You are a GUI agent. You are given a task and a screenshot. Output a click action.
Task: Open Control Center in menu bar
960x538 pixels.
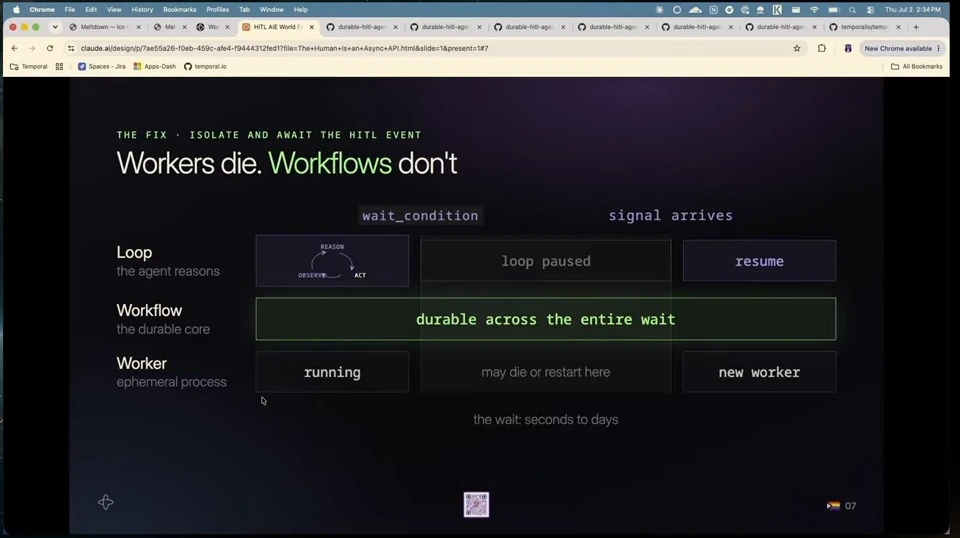click(870, 10)
